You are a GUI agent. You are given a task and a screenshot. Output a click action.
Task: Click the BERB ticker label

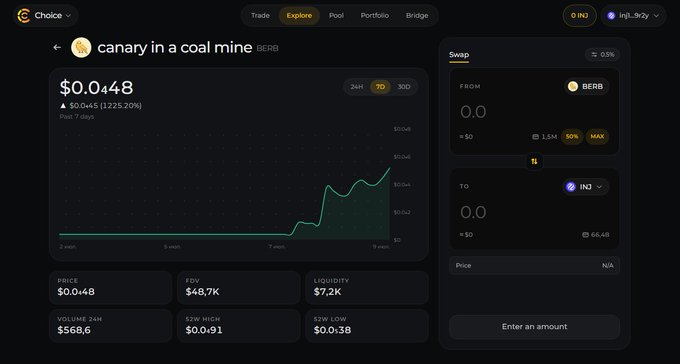267,49
